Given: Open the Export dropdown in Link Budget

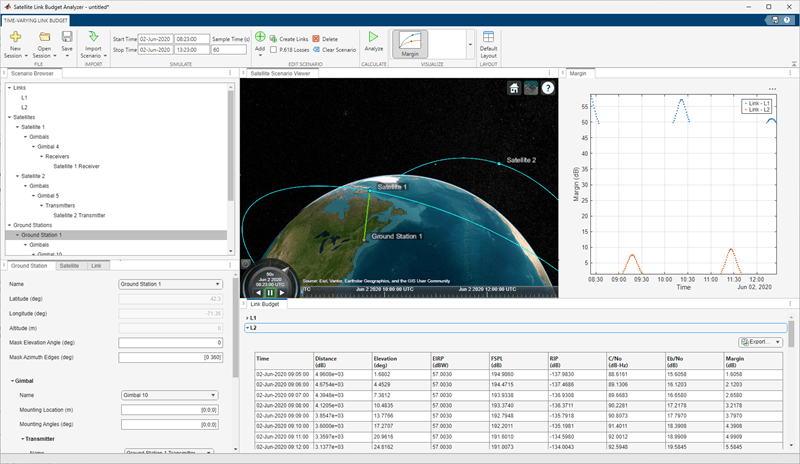Looking at the screenshot, I should pyautogui.click(x=778, y=342).
